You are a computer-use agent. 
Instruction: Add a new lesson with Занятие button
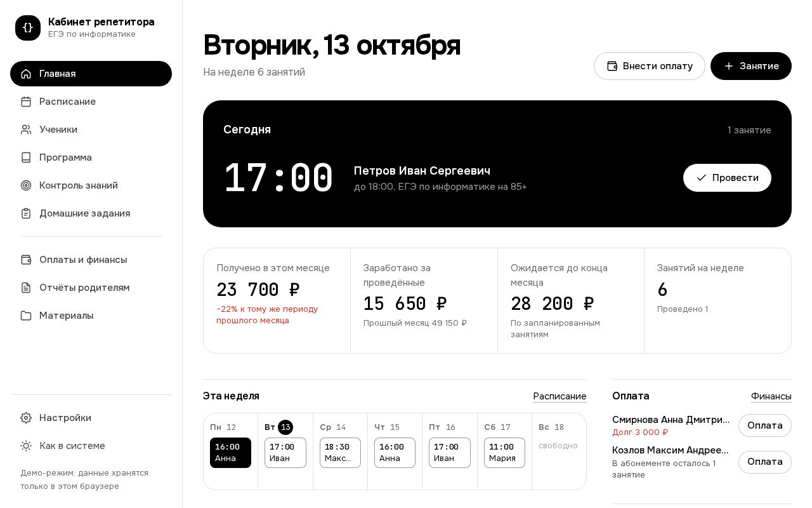tap(751, 66)
